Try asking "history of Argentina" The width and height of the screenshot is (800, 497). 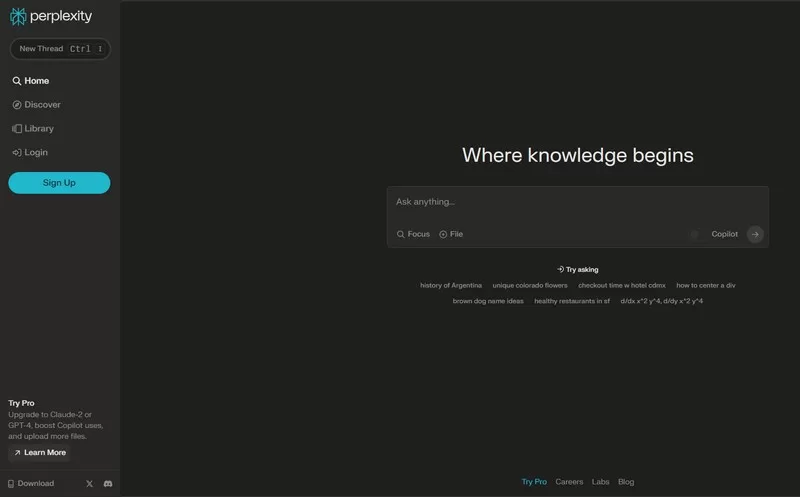(451, 285)
